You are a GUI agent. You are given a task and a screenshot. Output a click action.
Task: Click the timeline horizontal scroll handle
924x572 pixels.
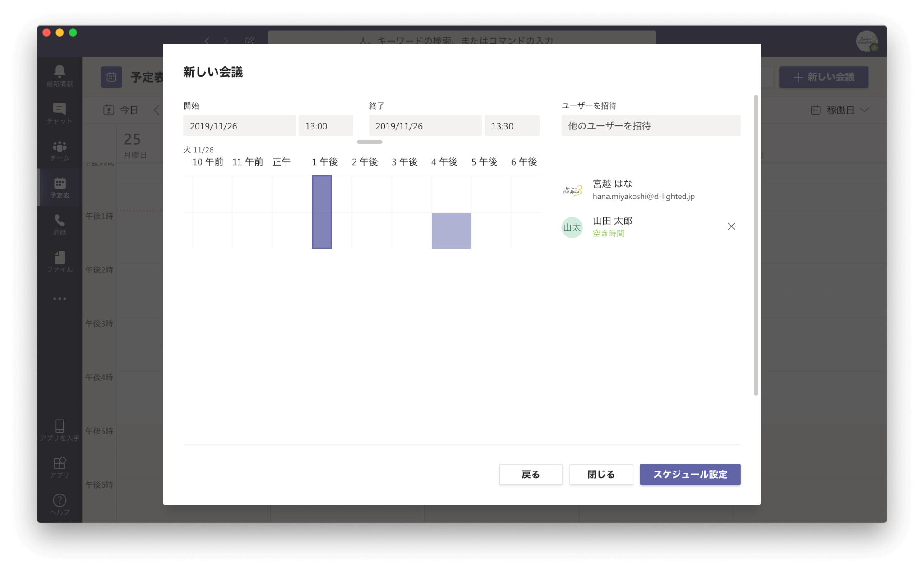pos(370,142)
